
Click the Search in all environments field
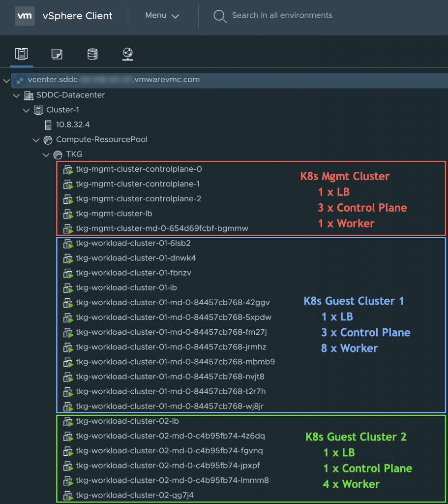pos(282,15)
